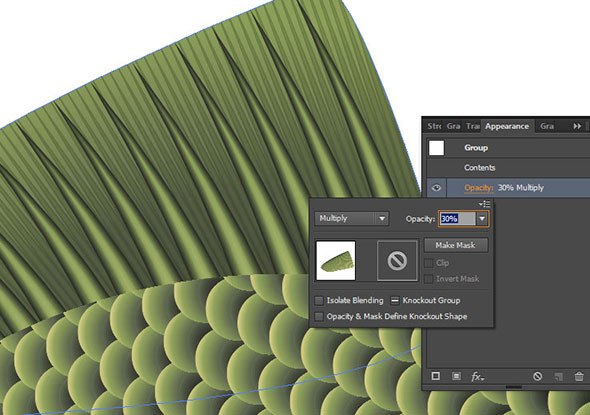Click the Duplicate Selected Item icon
590x415 pixels.
[558, 376]
